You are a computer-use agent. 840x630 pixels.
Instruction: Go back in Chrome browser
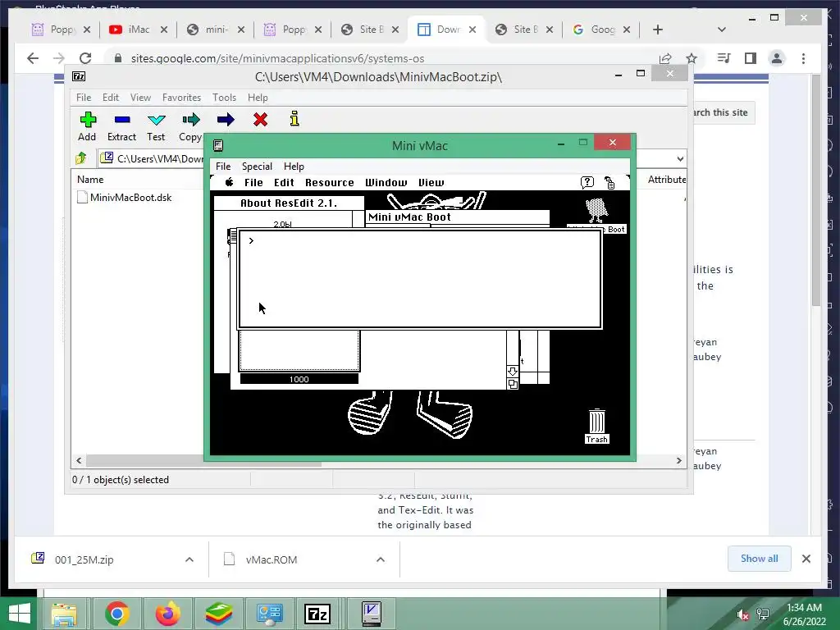pyautogui.click(x=33, y=58)
